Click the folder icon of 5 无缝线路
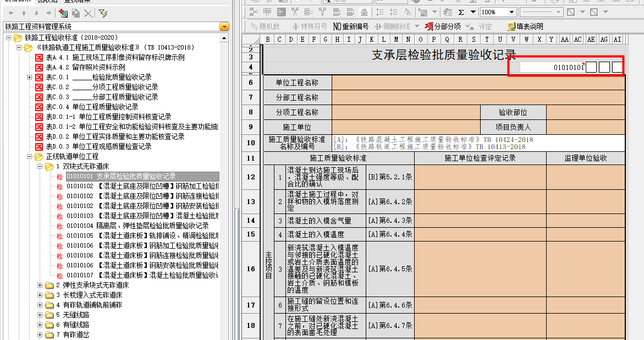 point(49,315)
